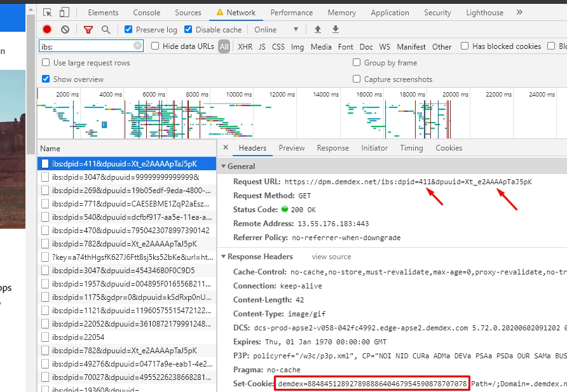Screen dimensions: 567x392
Task: Stop recording network log with red button
Action: 46,30
